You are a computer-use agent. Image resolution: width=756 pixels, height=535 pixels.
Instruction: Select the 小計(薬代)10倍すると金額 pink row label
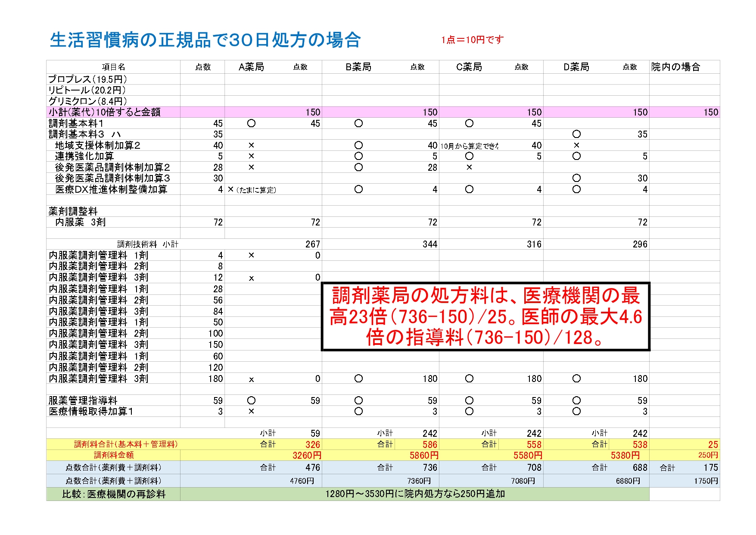(104, 112)
